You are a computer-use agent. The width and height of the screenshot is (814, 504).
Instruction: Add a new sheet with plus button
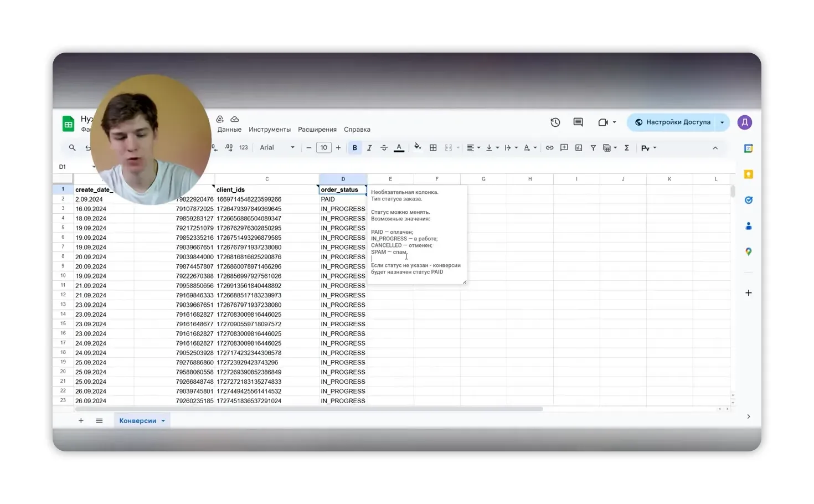click(x=81, y=421)
